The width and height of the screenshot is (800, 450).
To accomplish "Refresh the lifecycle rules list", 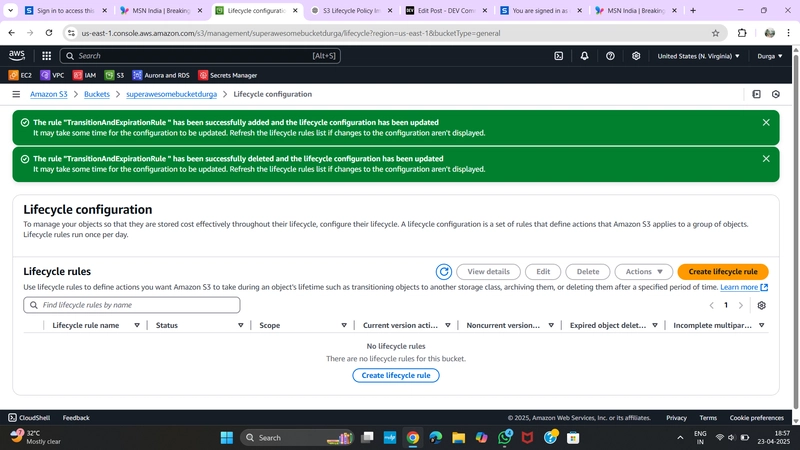I will [x=444, y=272].
